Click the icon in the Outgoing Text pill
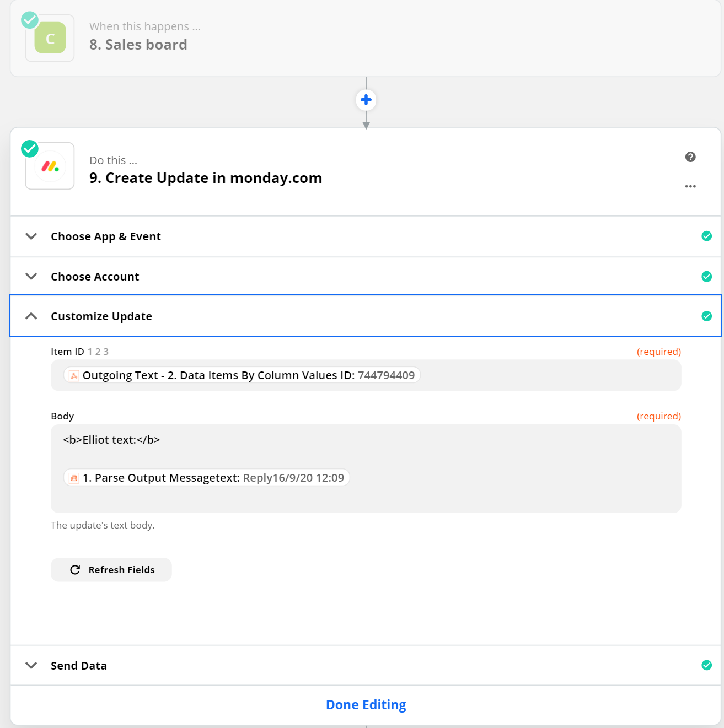 (74, 375)
